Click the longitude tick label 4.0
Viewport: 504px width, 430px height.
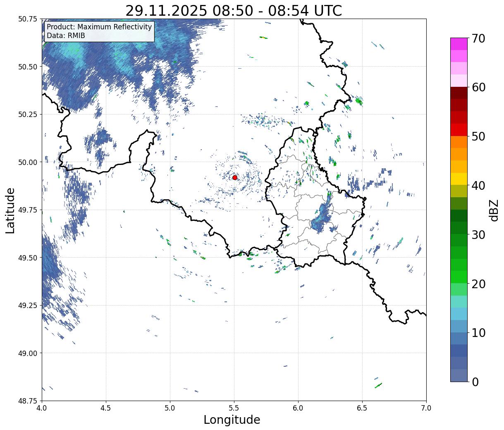pos(42,408)
